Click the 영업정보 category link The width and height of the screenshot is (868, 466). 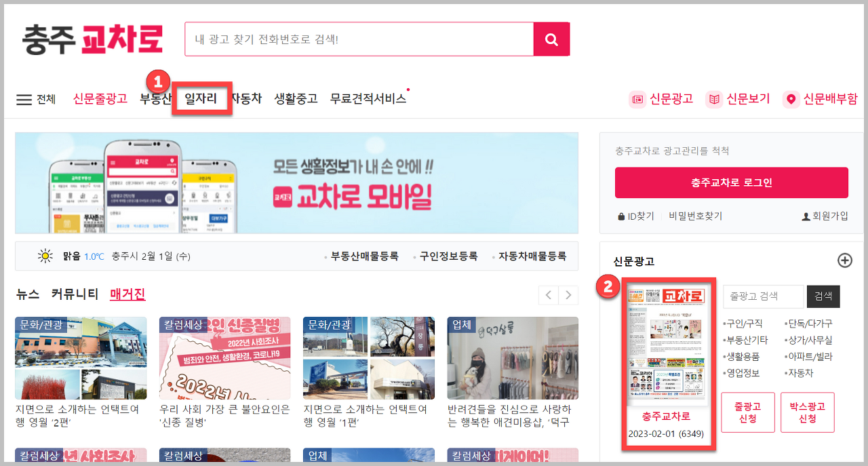pyautogui.click(x=742, y=373)
